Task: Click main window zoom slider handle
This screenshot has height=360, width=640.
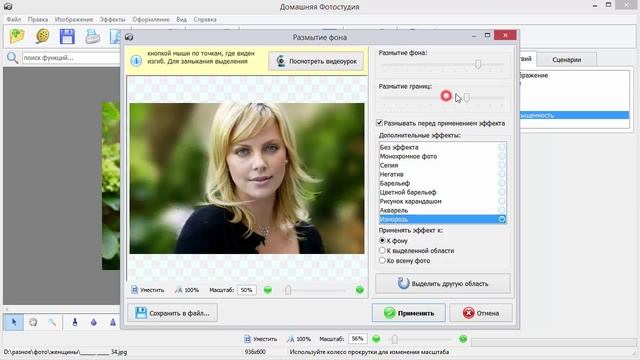Action: point(394,339)
